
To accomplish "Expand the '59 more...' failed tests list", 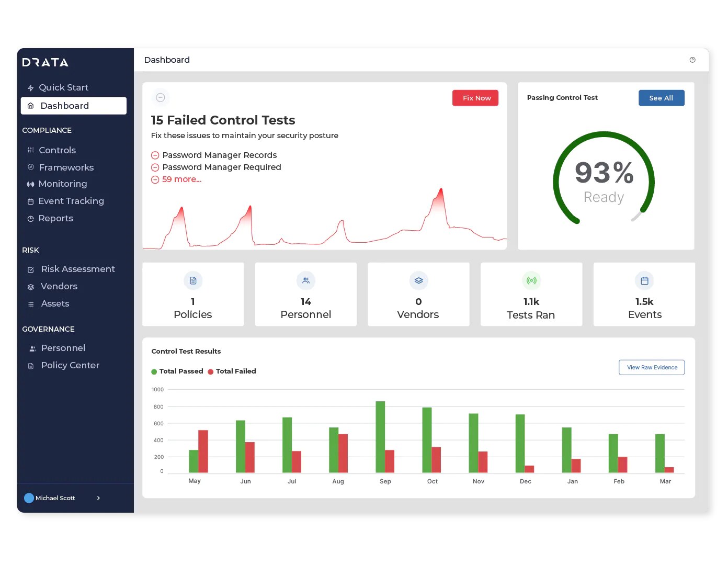I will pyautogui.click(x=181, y=179).
